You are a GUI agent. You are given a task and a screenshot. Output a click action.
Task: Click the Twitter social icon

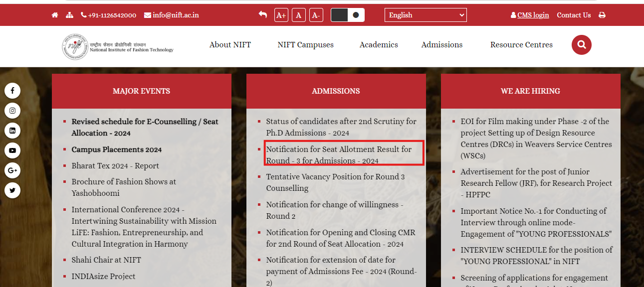(12, 190)
